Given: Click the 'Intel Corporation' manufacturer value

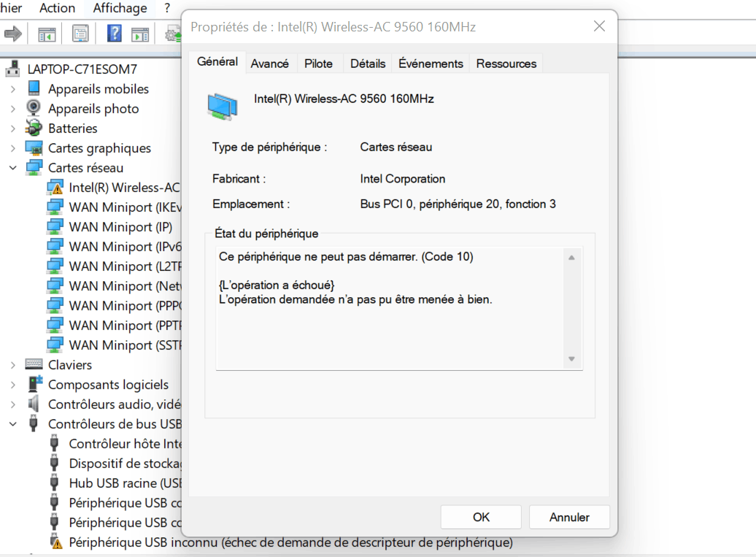Looking at the screenshot, I should pyautogui.click(x=403, y=179).
